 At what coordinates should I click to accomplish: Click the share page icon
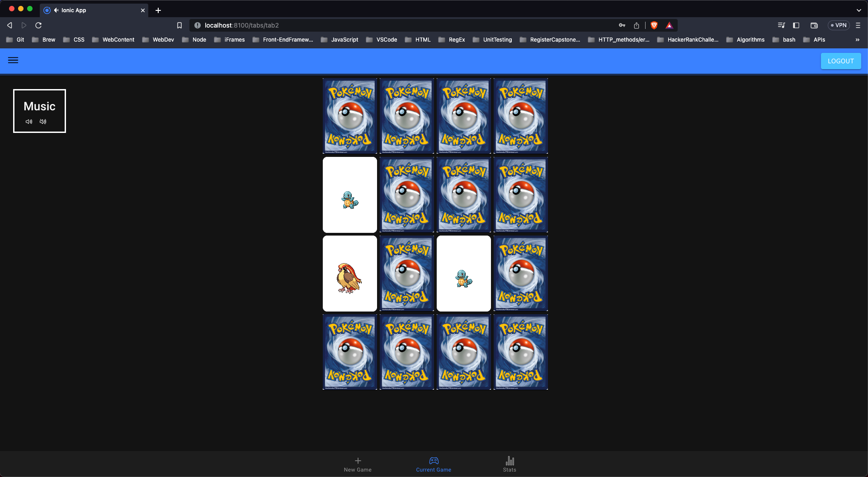[637, 25]
